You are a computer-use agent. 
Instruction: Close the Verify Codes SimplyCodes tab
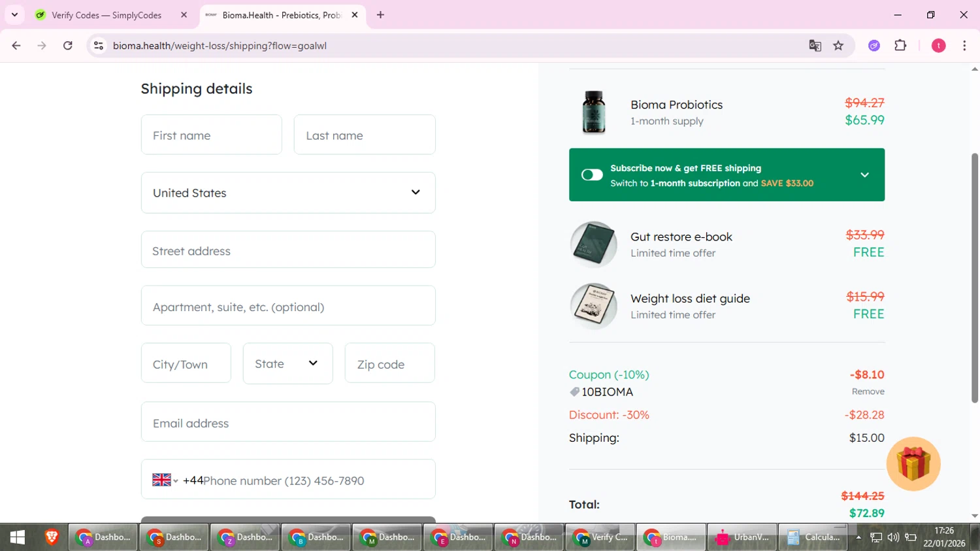click(184, 15)
